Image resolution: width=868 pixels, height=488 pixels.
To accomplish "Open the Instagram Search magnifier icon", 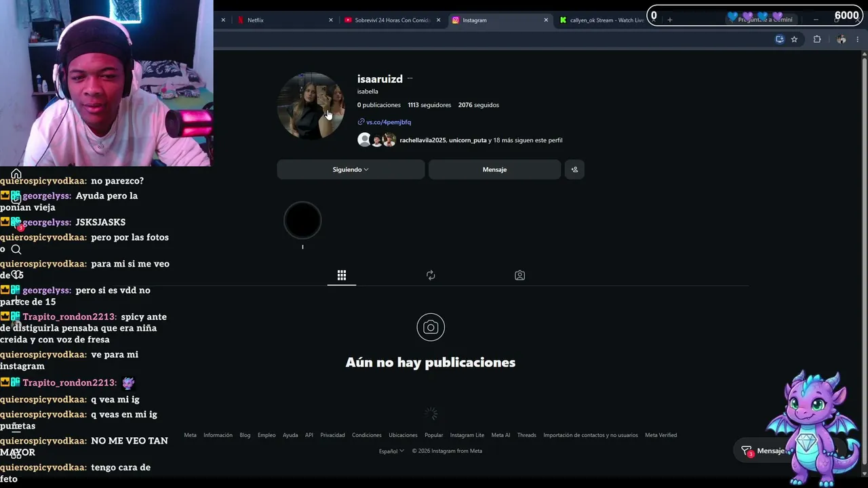I will (x=16, y=249).
